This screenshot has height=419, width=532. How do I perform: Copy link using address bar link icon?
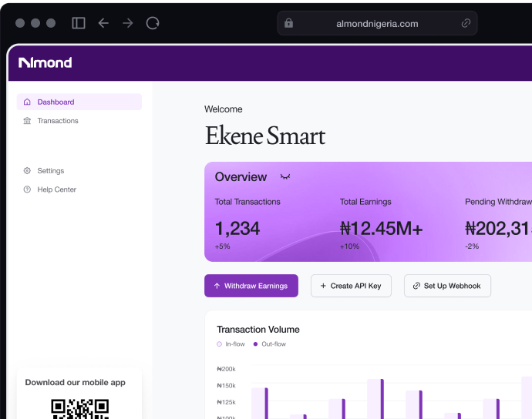click(x=466, y=23)
